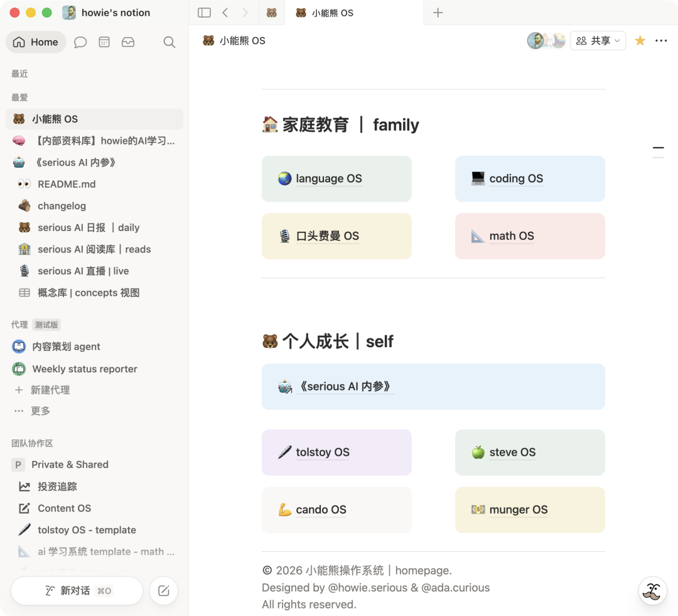The image size is (678, 616).
Task: Open the inbox tray icon
Action: click(x=128, y=42)
